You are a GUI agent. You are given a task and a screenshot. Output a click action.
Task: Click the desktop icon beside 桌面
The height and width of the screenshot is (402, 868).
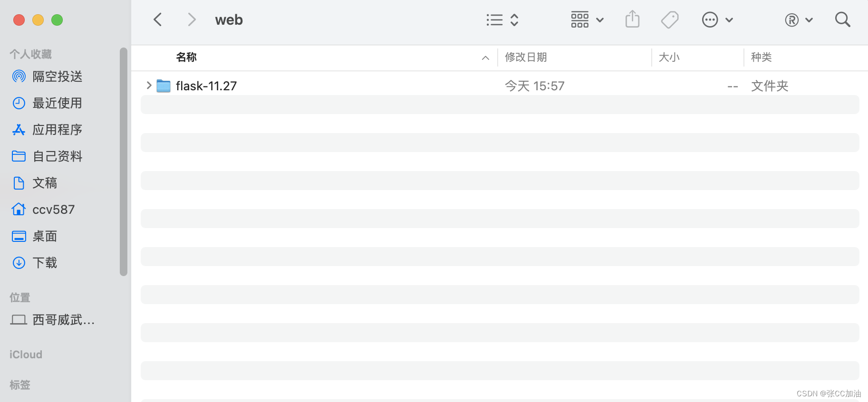point(19,236)
